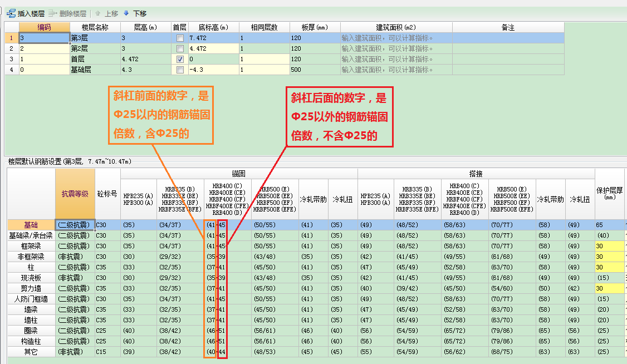Select 砼标号 C15 for 其它 row
Viewport: 627px width, 364px height.
click(107, 352)
